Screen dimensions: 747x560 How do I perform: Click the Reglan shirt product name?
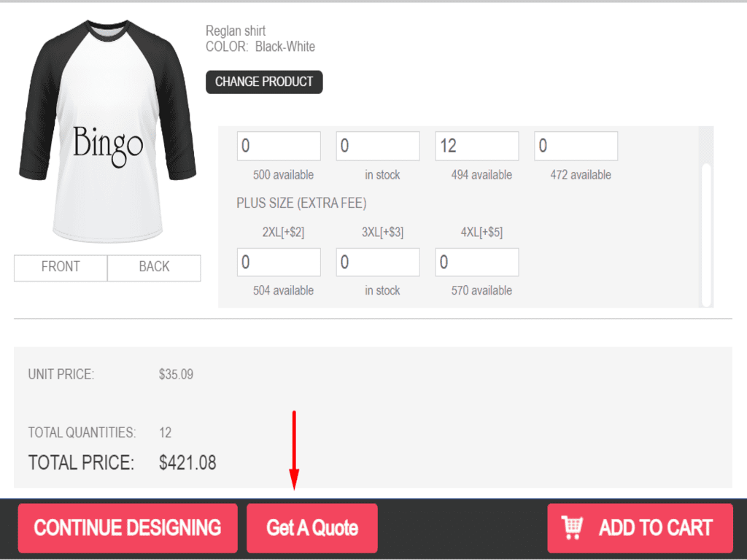coord(236,31)
